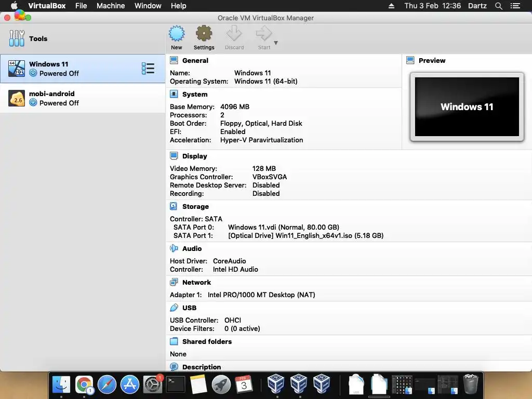Open the Network settings heading link

196,282
